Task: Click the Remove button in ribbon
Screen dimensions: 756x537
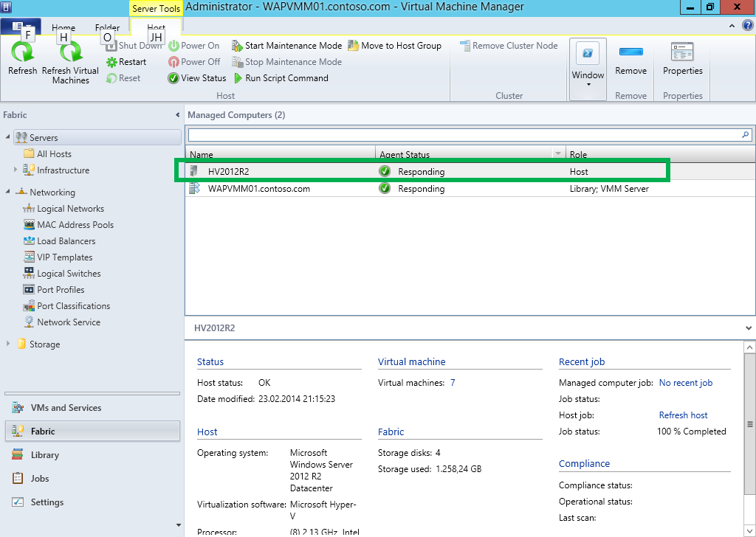Action: 630,60
